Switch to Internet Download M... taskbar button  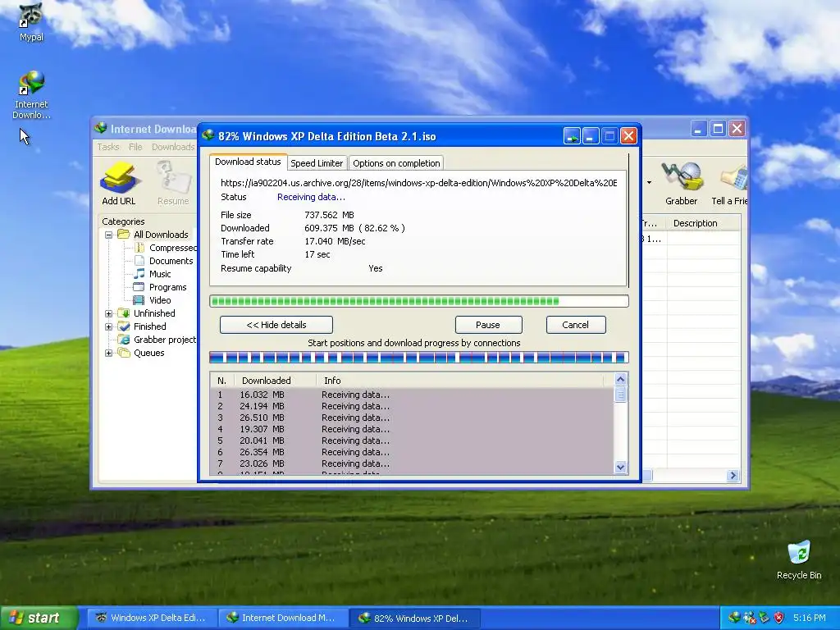click(283, 618)
